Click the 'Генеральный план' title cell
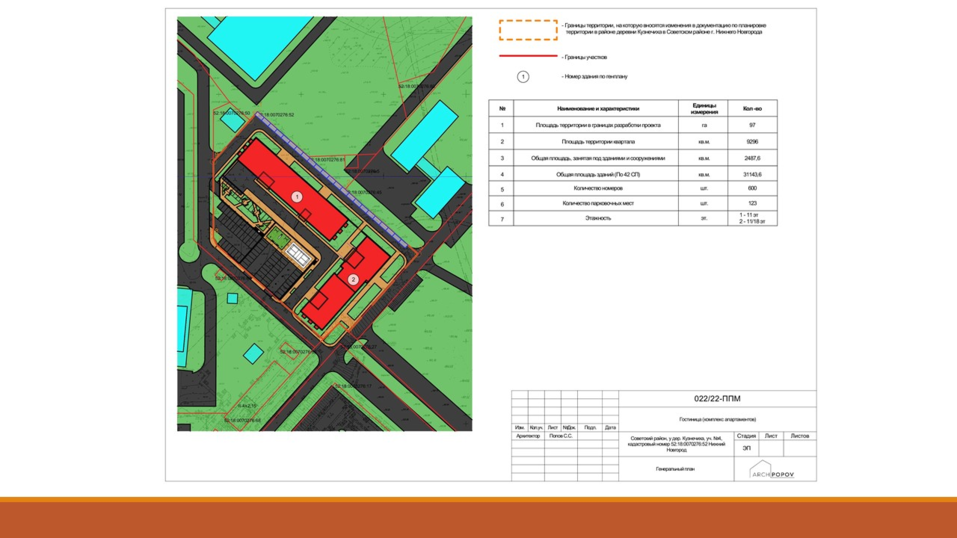Screen dimensions: 957x538 (x=675, y=469)
